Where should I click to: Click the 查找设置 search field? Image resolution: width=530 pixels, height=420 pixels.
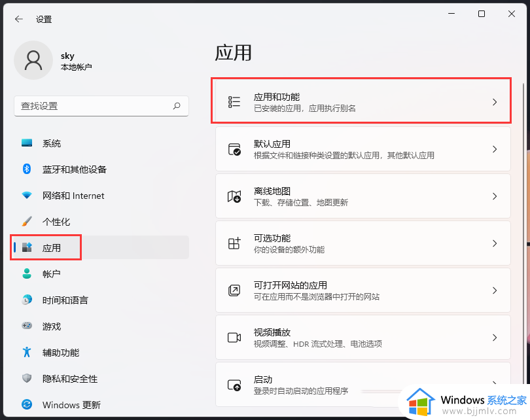(x=101, y=106)
